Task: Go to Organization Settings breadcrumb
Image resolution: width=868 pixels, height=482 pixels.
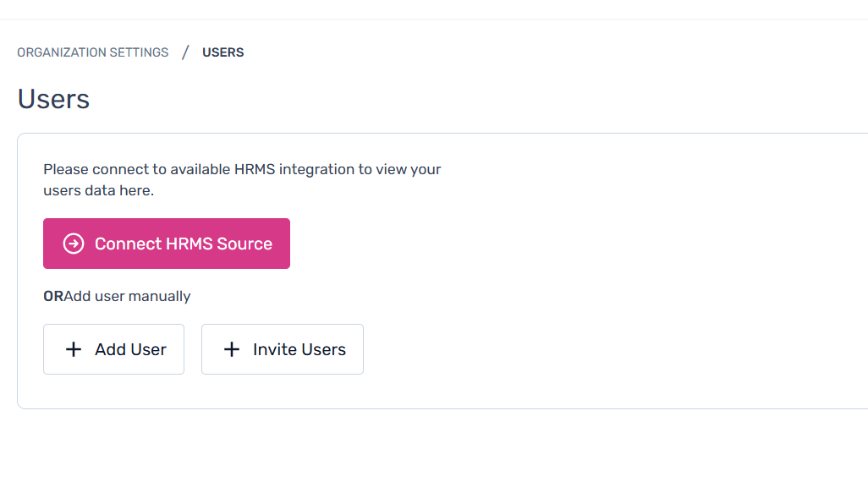Action: [93, 52]
